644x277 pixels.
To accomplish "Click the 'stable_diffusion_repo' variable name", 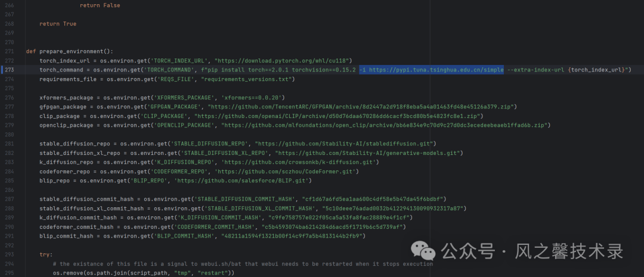I will click(75, 144).
